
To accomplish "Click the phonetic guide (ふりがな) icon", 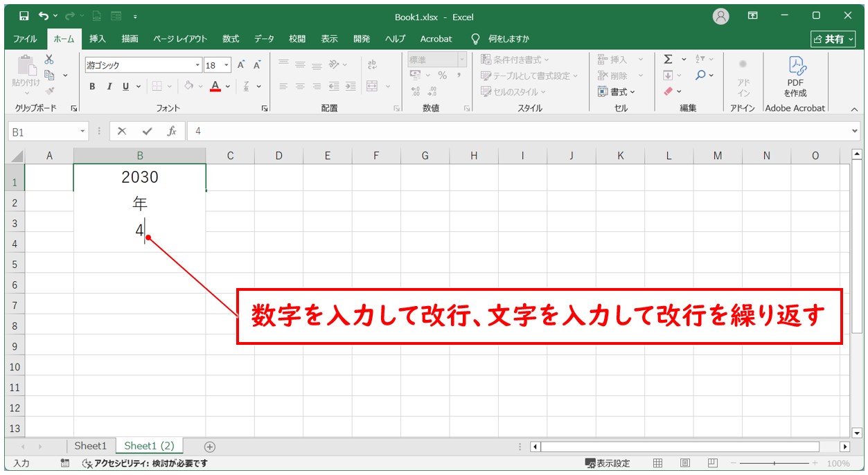I will pos(247,87).
